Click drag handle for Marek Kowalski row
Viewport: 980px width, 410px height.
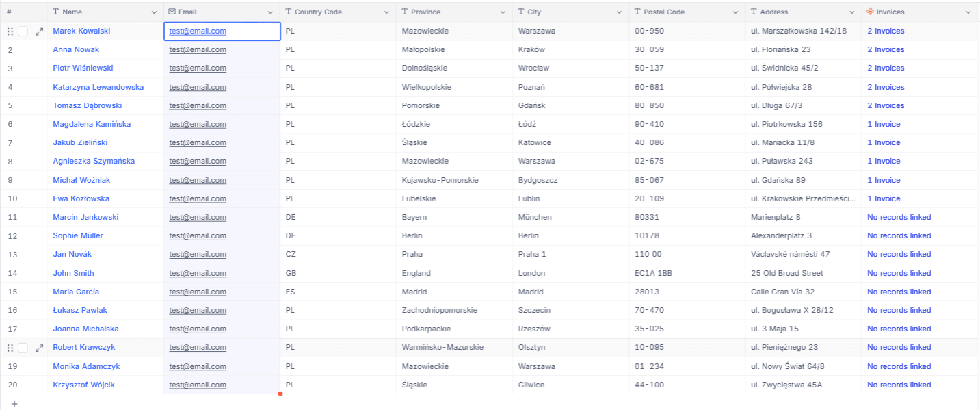point(10,31)
